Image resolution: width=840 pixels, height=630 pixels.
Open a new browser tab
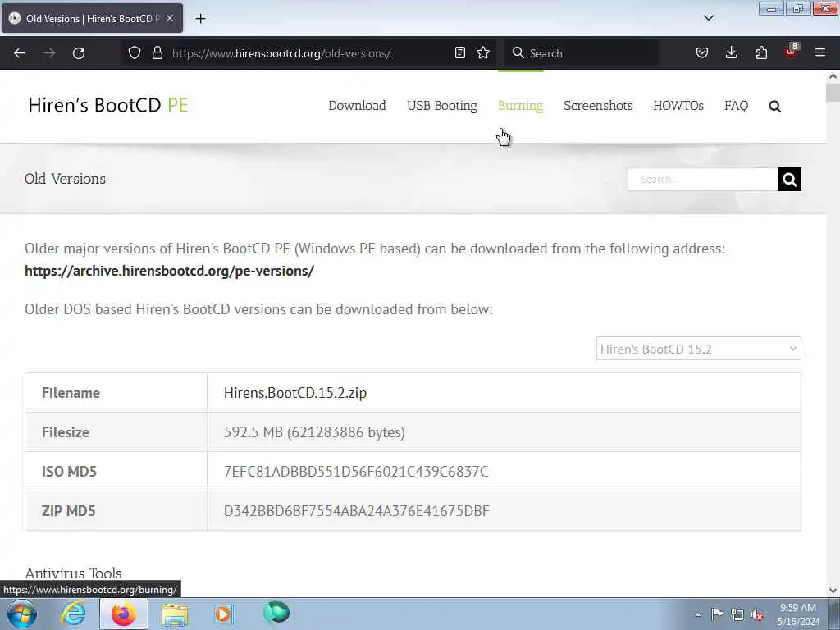point(200,19)
